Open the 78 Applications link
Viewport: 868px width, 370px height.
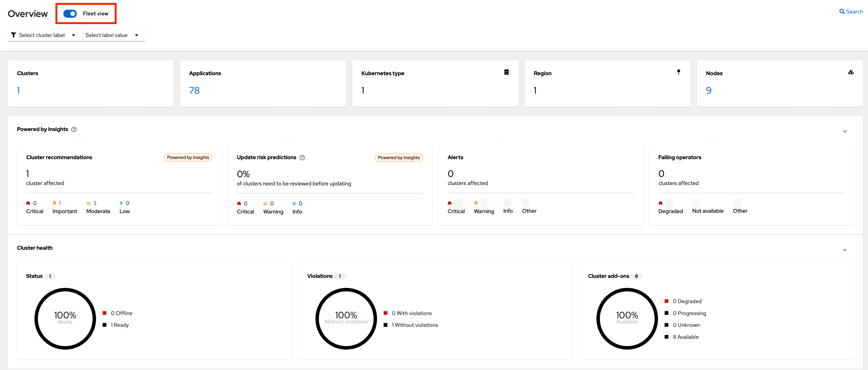pyautogui.click(x=194, y=90)
